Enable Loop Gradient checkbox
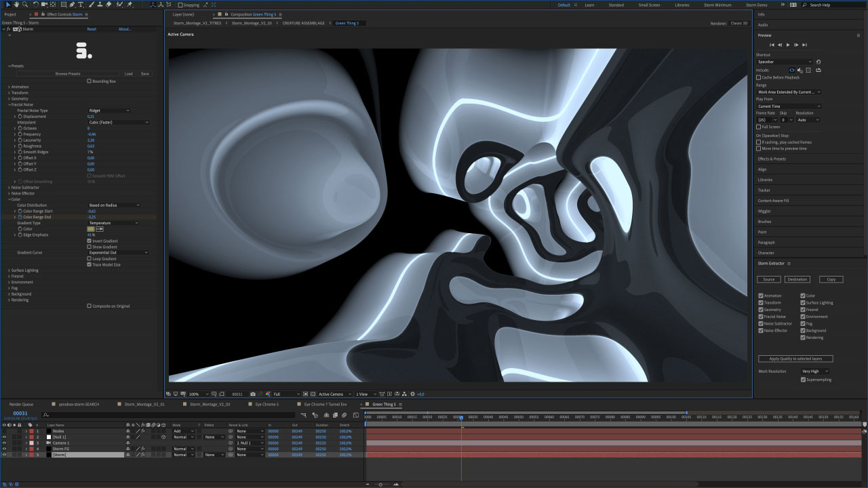Screen dimensions: 868x488 90,258
